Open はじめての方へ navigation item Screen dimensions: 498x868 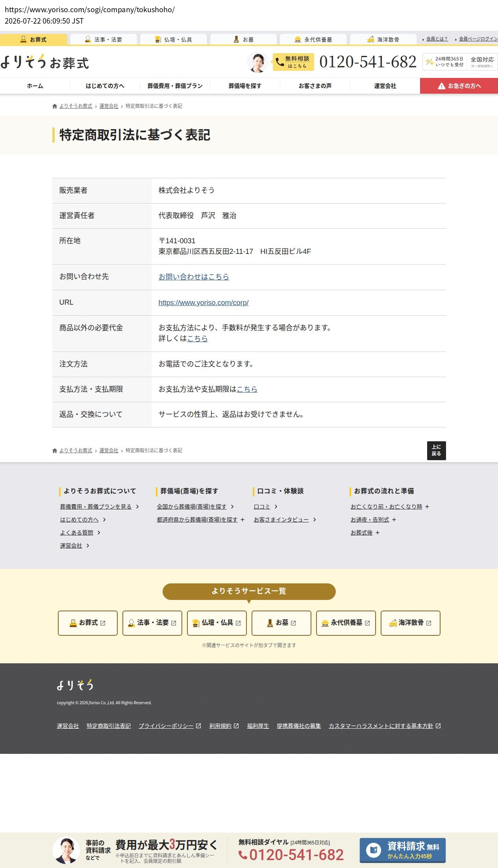click(x=105, y=86)
